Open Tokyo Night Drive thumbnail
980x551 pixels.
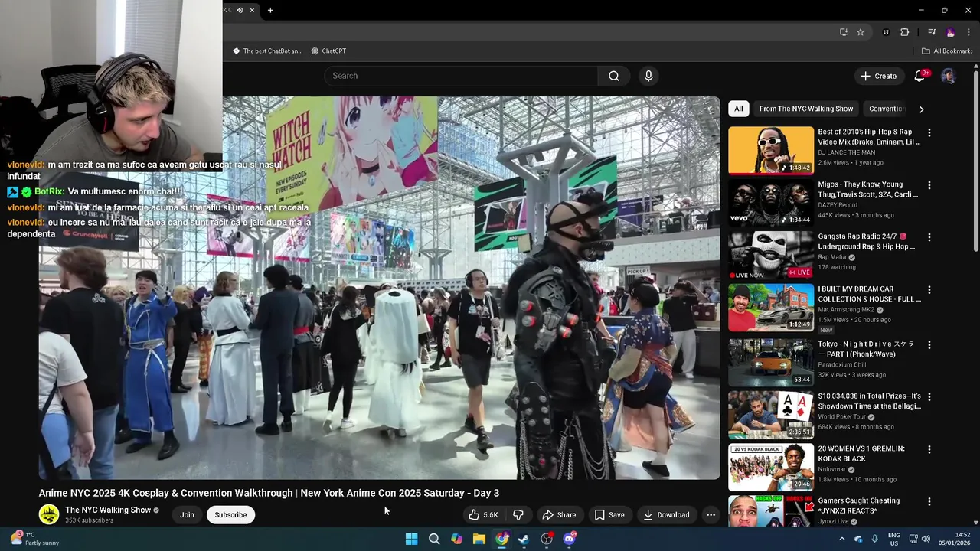770,363
